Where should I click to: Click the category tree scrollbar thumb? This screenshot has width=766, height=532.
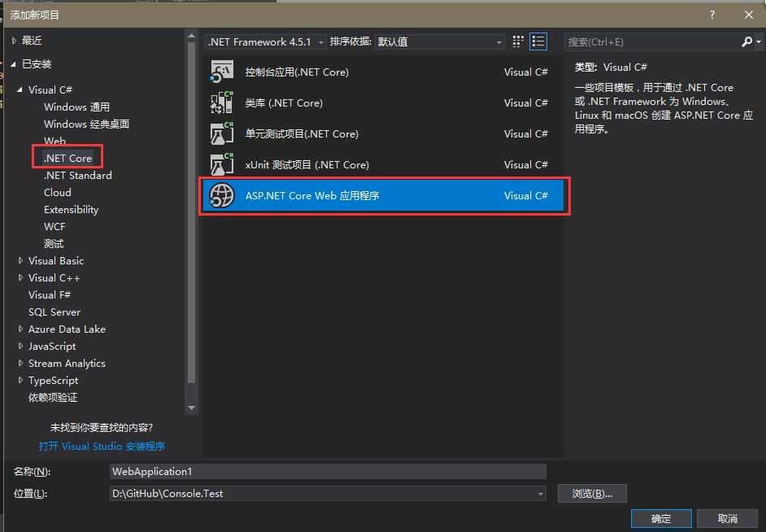coord(192,213)
